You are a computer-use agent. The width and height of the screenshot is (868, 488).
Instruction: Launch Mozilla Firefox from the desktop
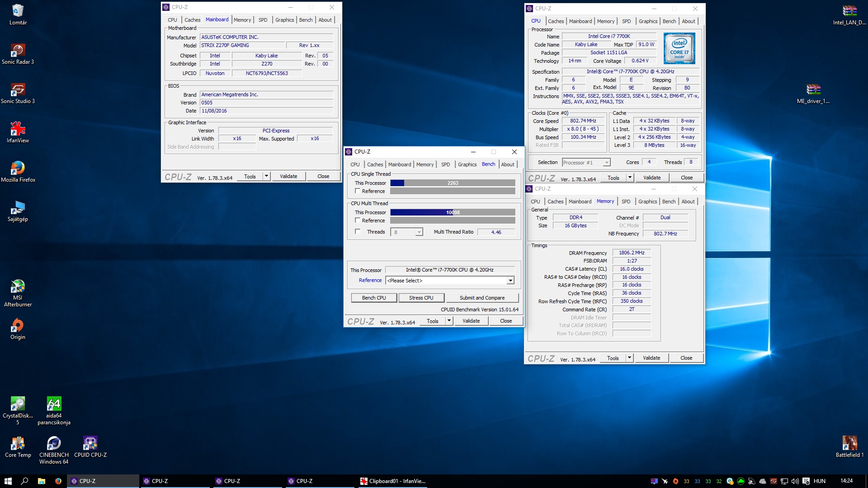18,172
